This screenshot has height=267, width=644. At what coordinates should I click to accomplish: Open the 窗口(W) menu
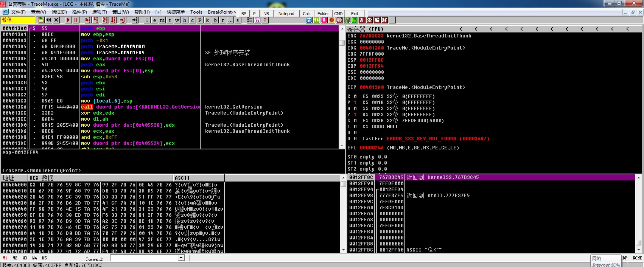[x=121, y=12]
